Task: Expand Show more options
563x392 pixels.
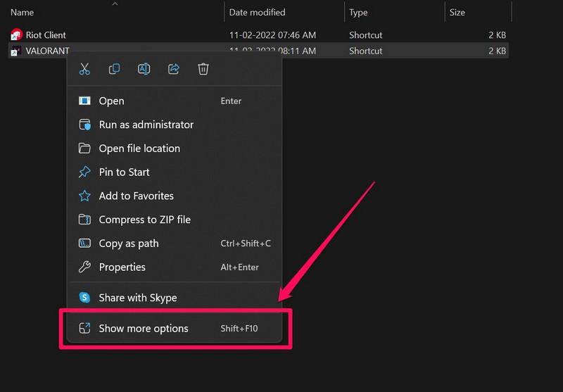Action: (144, 328)
